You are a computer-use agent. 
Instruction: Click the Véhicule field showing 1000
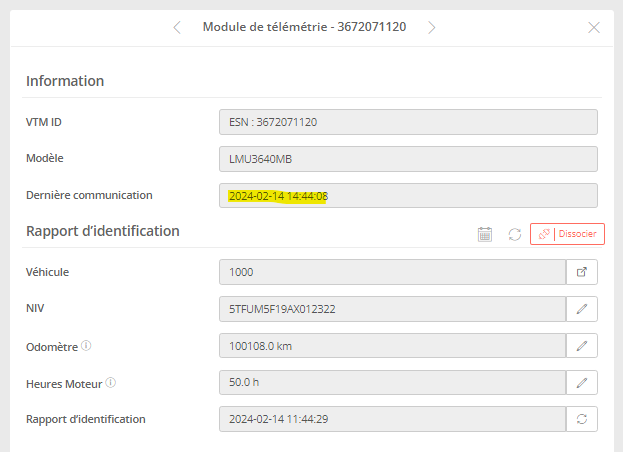coord(392,271)
